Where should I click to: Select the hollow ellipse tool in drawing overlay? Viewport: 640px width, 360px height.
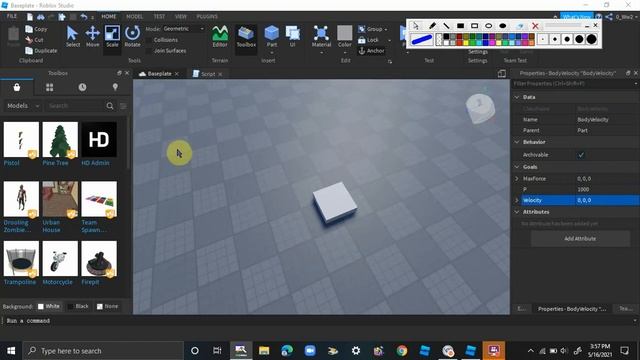[489, 26]
